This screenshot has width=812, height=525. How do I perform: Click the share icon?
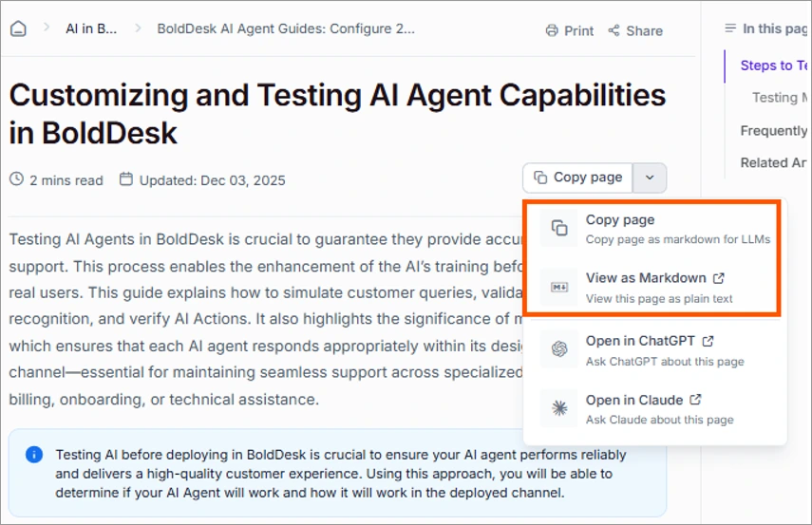(614, 30)
